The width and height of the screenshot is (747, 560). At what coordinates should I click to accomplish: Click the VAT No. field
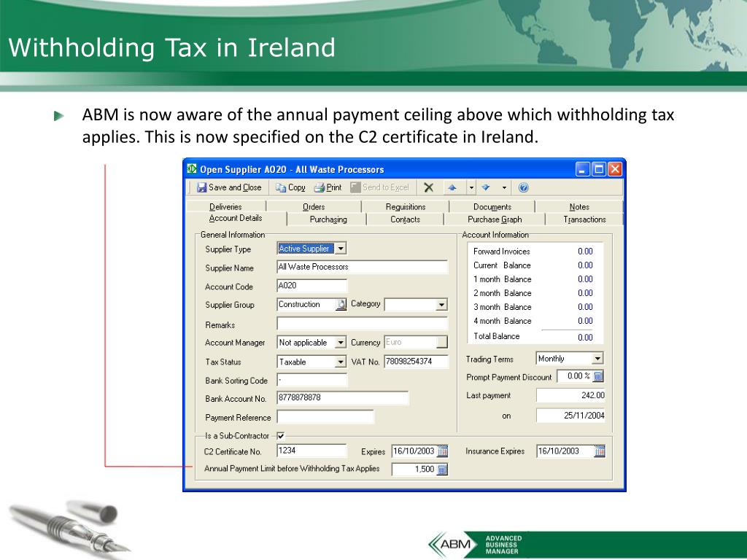(x=416, y=362)
